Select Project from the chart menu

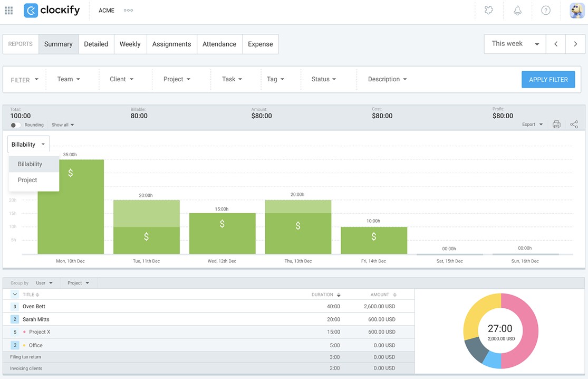point(27,180)
